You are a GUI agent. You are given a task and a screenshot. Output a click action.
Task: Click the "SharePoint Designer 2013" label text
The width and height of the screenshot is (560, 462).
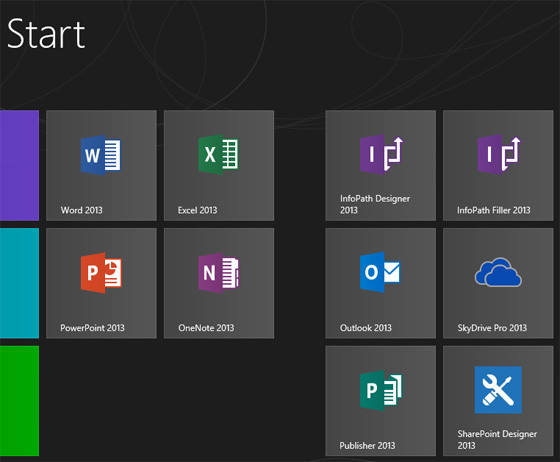[497, 440]
